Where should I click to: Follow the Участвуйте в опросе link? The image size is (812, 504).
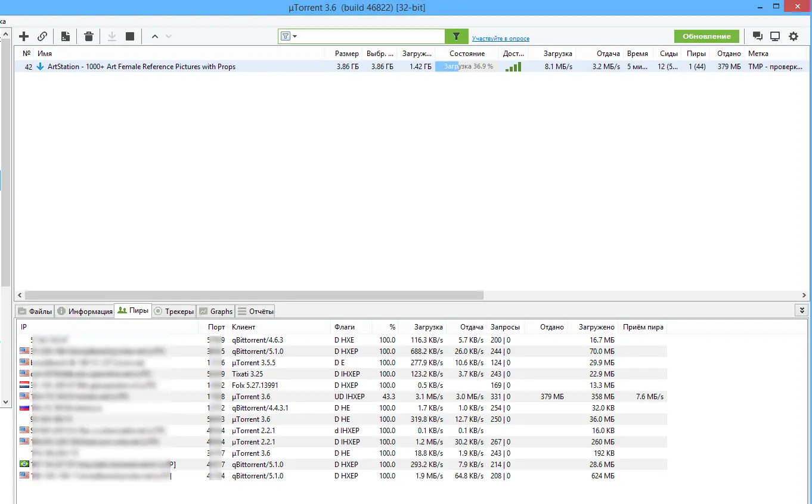[500, 39]
